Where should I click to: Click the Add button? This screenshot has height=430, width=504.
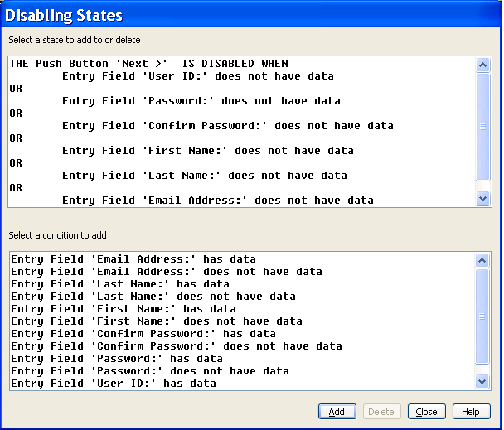[x=337, y=412]
